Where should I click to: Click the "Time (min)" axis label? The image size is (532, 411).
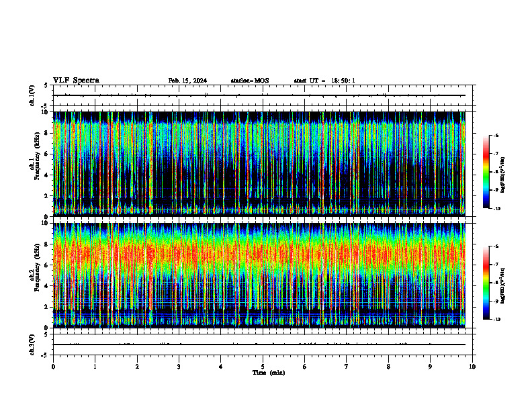click(269, 373)
